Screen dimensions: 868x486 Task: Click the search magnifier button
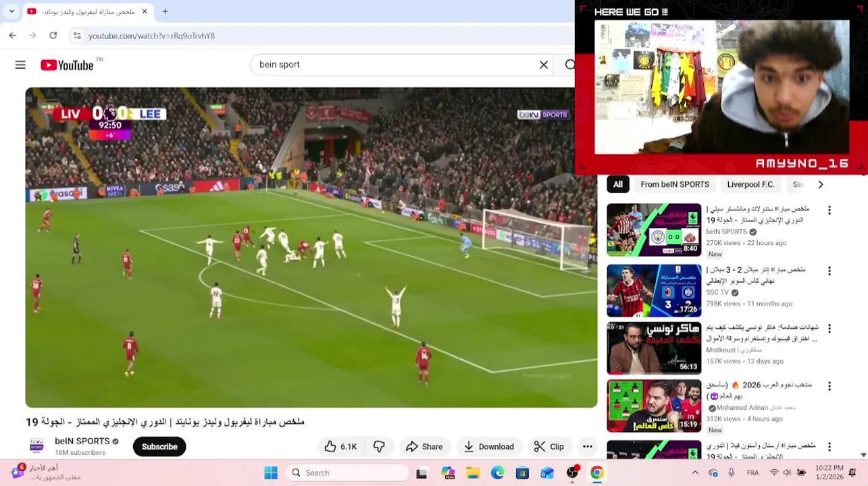(569, 65)
